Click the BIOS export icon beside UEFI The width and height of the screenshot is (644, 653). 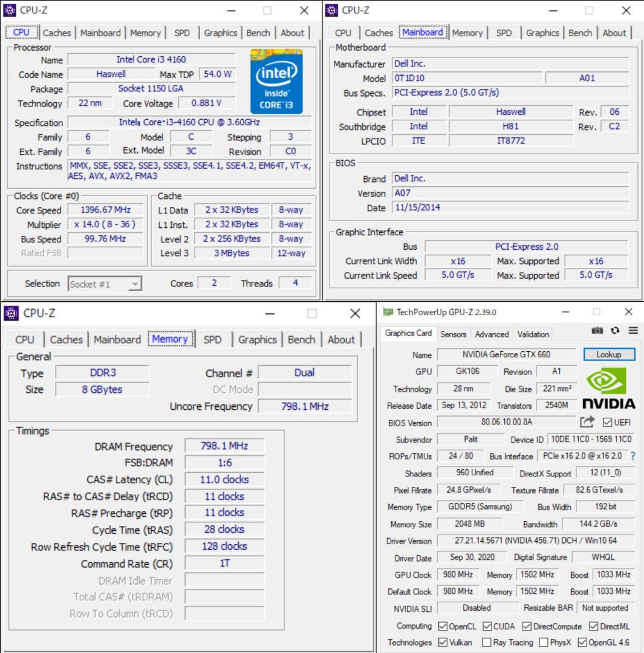point(587,422)
